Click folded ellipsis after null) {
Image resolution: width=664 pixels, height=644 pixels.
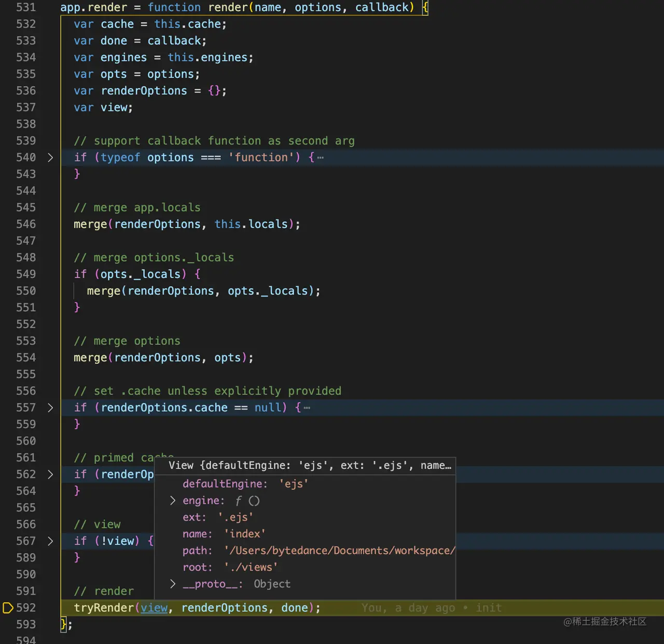point(307,408)
